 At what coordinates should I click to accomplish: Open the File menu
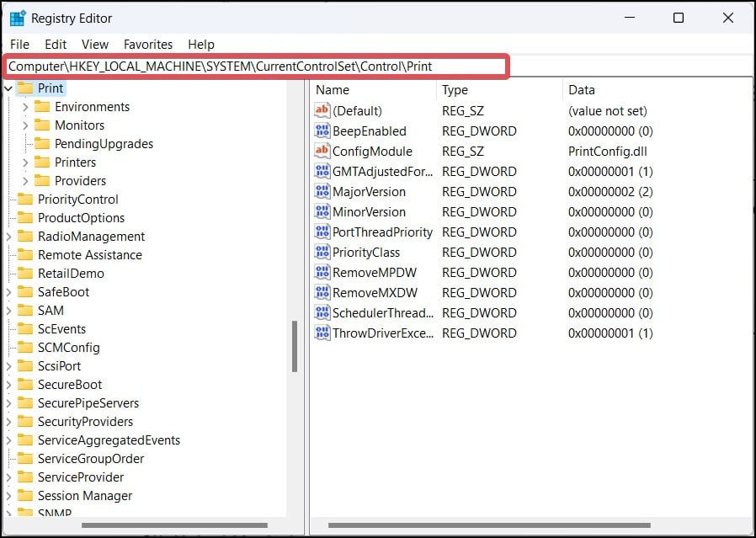point(19,45)
